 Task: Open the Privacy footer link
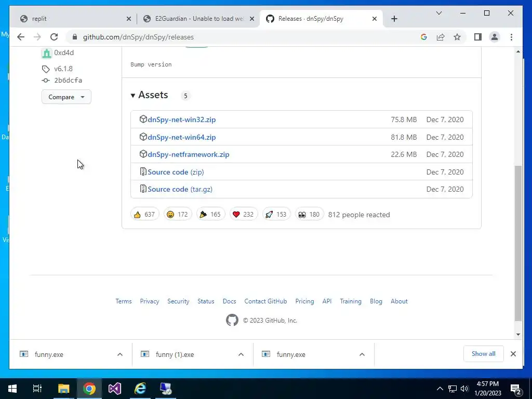[149, 301]
